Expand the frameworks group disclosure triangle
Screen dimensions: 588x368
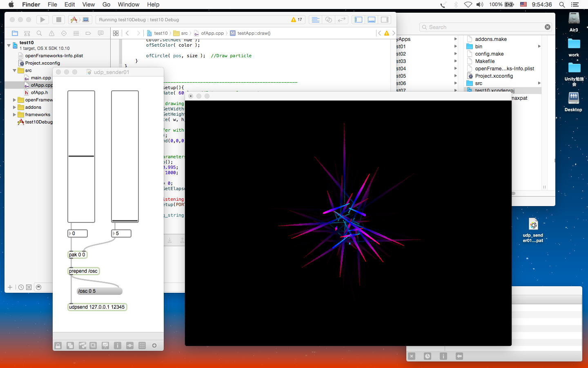pos(15,114)
